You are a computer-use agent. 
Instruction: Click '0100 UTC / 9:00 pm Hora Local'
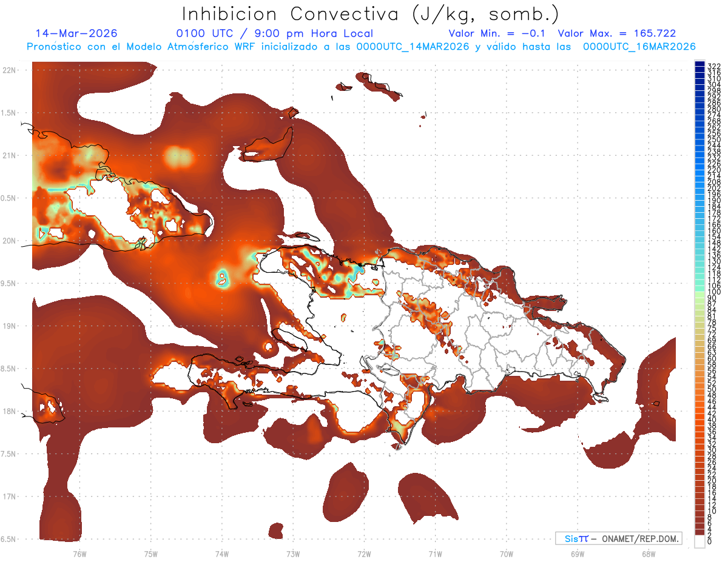point(275,33)
